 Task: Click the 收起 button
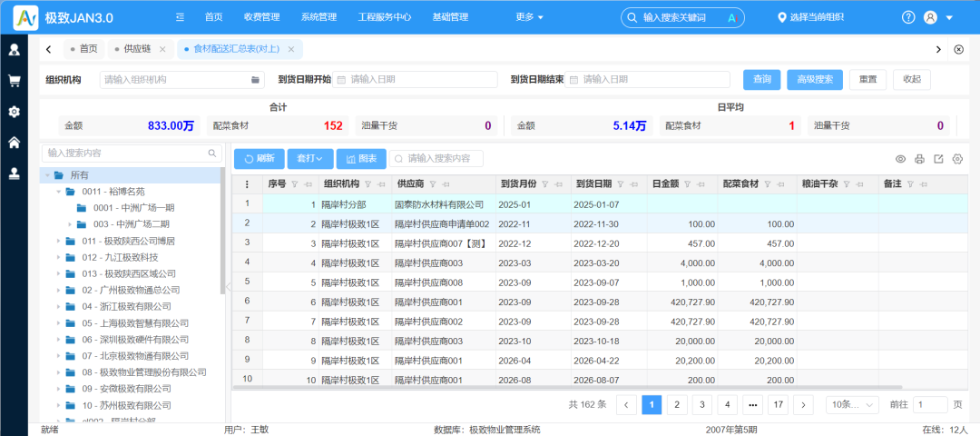tap(912, 79)
